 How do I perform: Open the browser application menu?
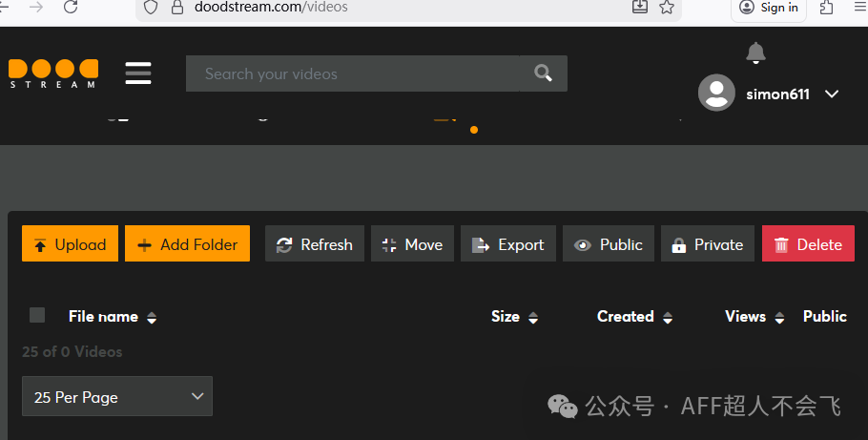point(860,7)
